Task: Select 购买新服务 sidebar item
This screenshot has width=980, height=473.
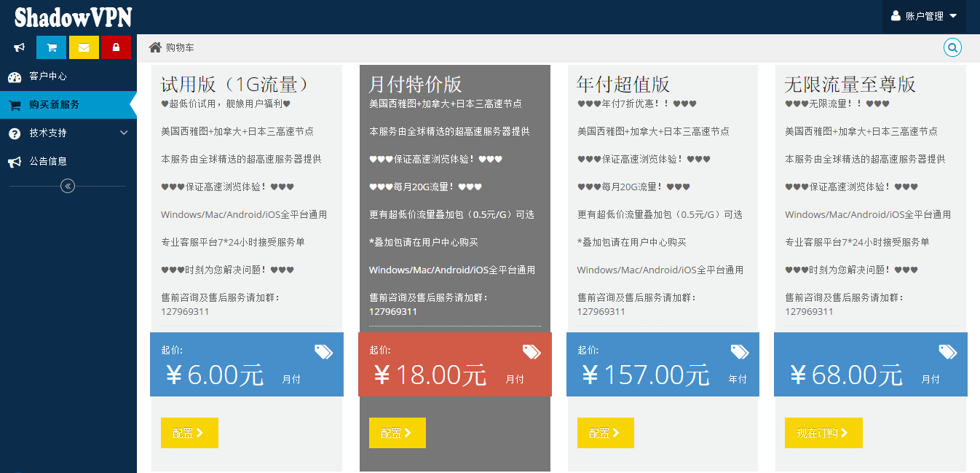Action: [68, 105]
